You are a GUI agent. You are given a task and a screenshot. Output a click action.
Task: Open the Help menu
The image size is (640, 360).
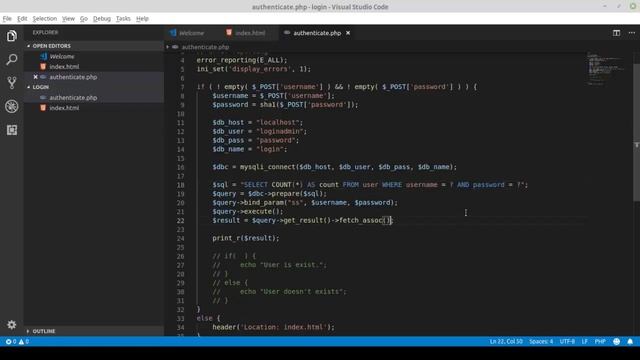(142, 18)
